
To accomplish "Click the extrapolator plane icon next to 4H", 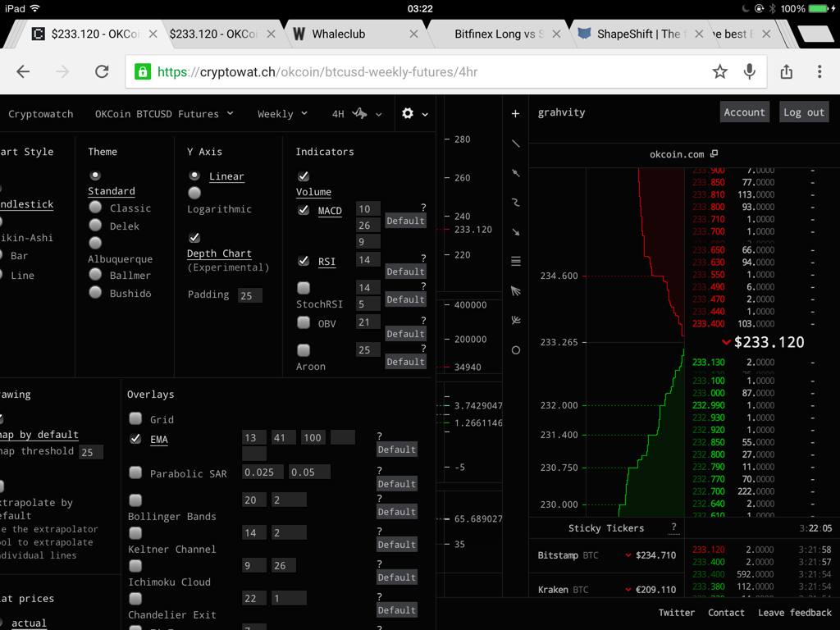I will pos(360,113).
